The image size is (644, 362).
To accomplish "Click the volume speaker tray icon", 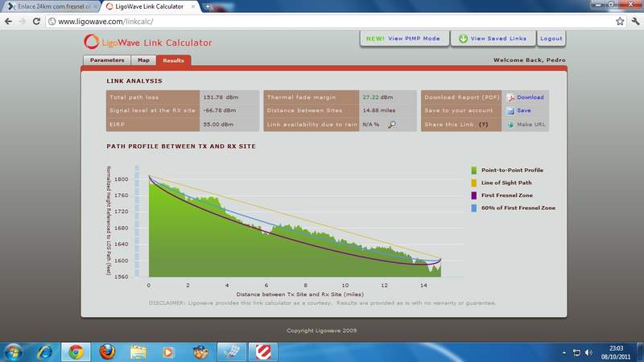I will pos(589,352).
